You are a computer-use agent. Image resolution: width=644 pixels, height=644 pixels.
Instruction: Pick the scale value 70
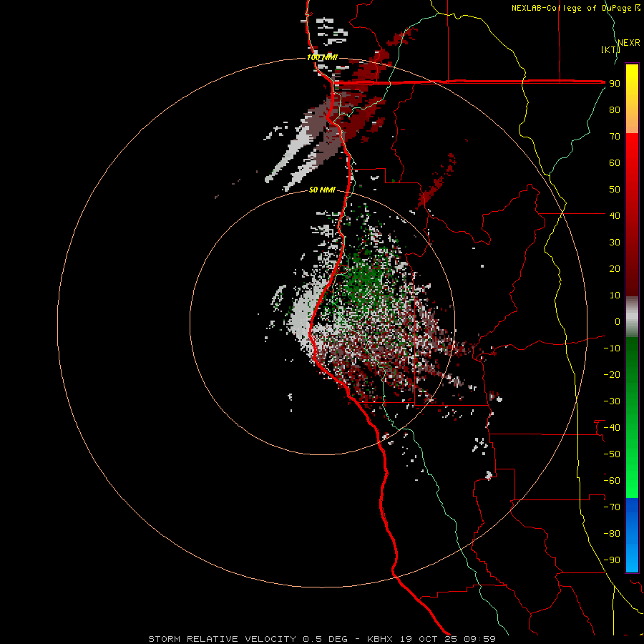point(615,137)
